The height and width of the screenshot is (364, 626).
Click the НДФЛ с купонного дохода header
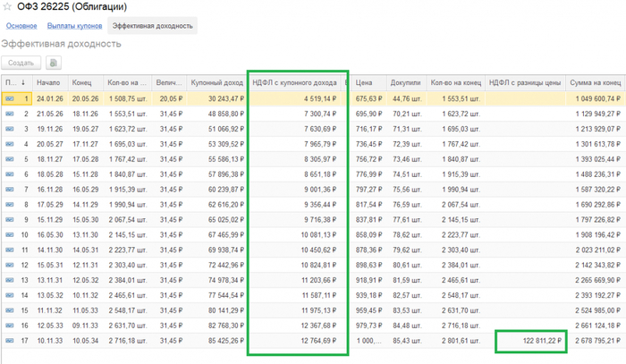point(296,82)
